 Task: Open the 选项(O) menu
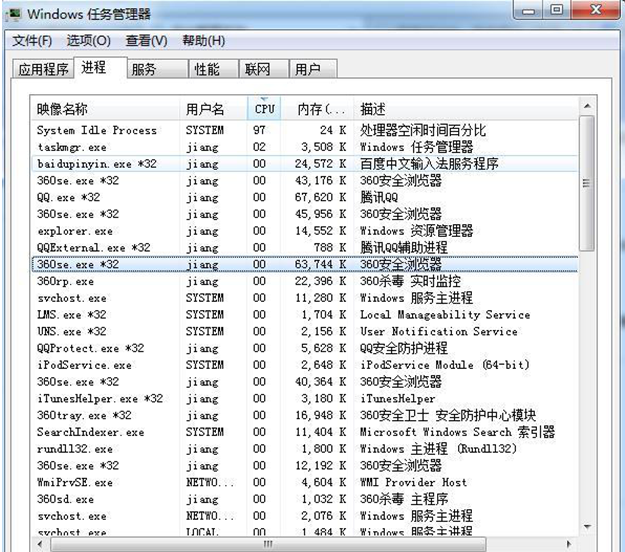88,41
